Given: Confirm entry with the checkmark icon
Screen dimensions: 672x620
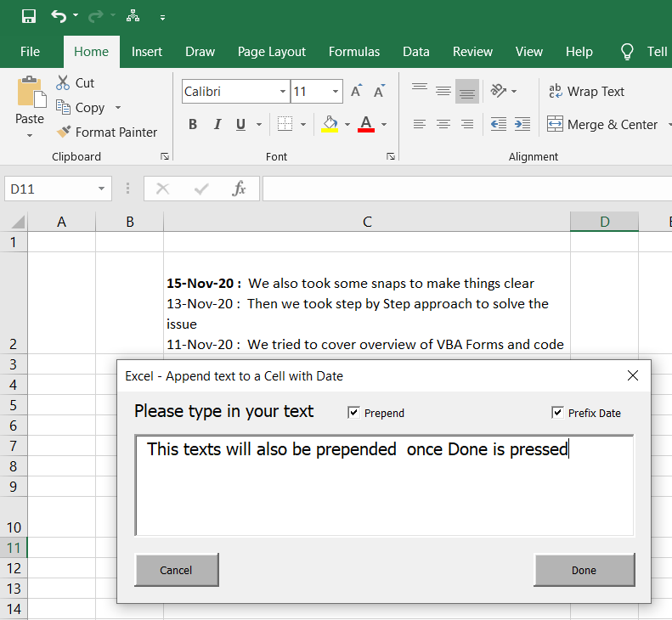Looking at the screenshot, I should (201, 189).
